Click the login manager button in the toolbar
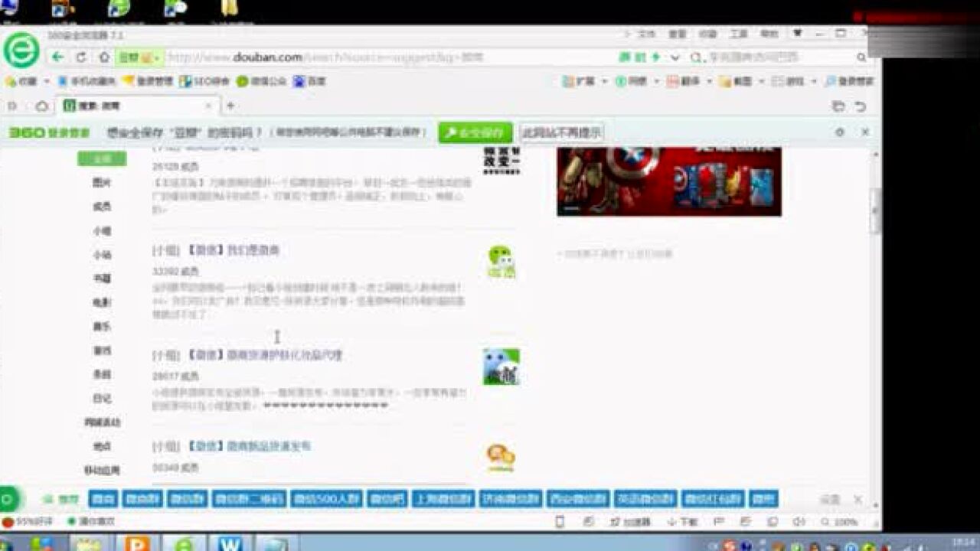The height and width of the screenshot is (551, 980). tap(849, 81)
